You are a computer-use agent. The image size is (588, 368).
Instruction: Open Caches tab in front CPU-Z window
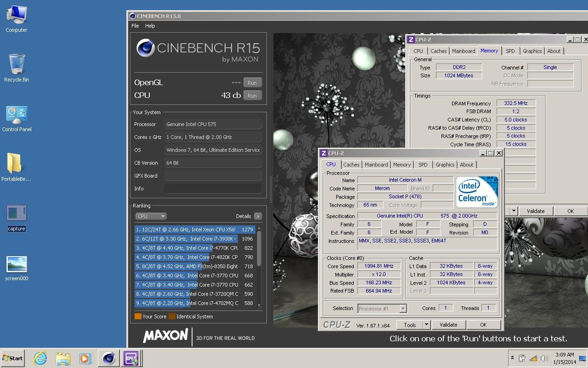351,165
